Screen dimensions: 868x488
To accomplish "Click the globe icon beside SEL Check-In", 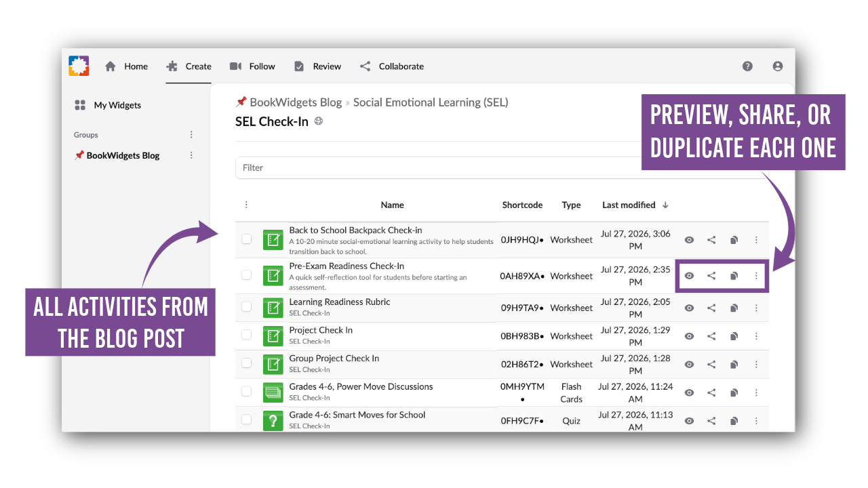I will (x=319, y=122).
